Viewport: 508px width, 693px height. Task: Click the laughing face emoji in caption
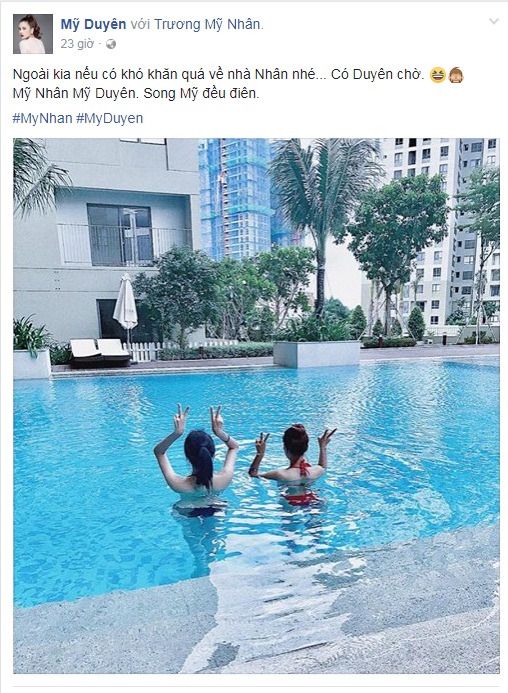[x=438, y=75]
